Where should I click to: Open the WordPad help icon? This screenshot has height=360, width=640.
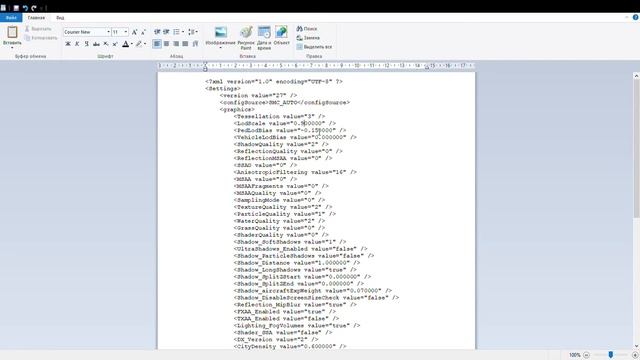pyautogui.click(x=636, y=17)
